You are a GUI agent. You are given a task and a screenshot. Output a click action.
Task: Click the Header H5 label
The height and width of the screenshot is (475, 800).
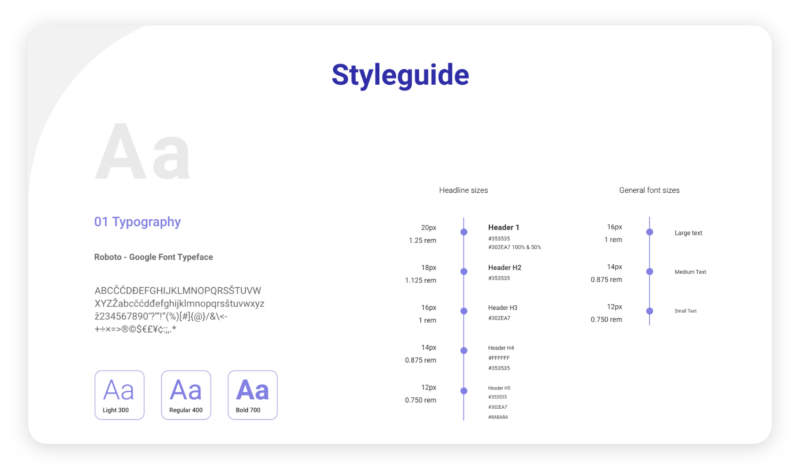[499, 388]
